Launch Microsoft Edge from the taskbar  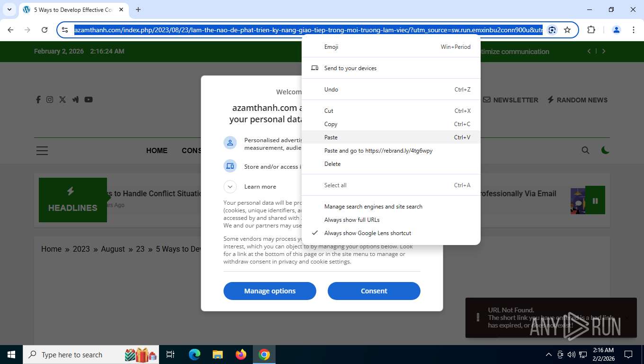click(194, 355)
